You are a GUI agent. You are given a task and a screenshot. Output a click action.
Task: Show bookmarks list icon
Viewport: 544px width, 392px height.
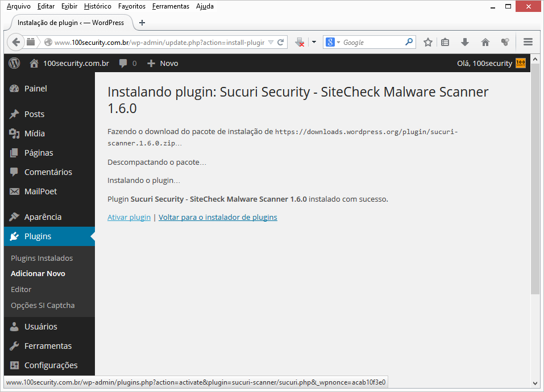[445, 42]
